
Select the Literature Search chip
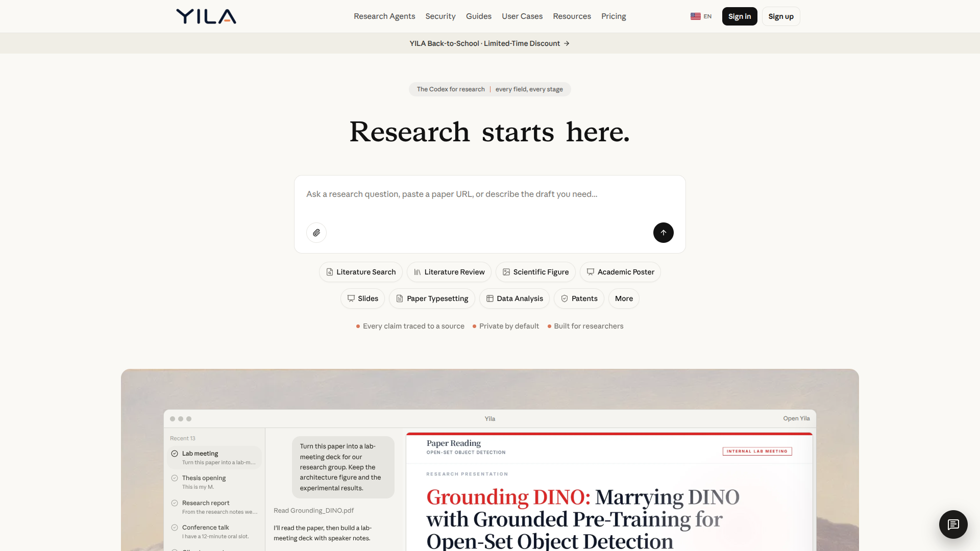click(361, 272)
